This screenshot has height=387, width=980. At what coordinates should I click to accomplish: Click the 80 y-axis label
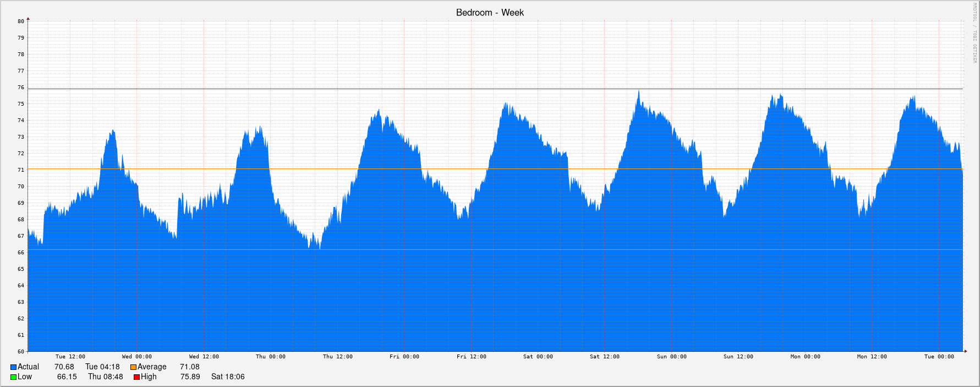tap(21, 21)
